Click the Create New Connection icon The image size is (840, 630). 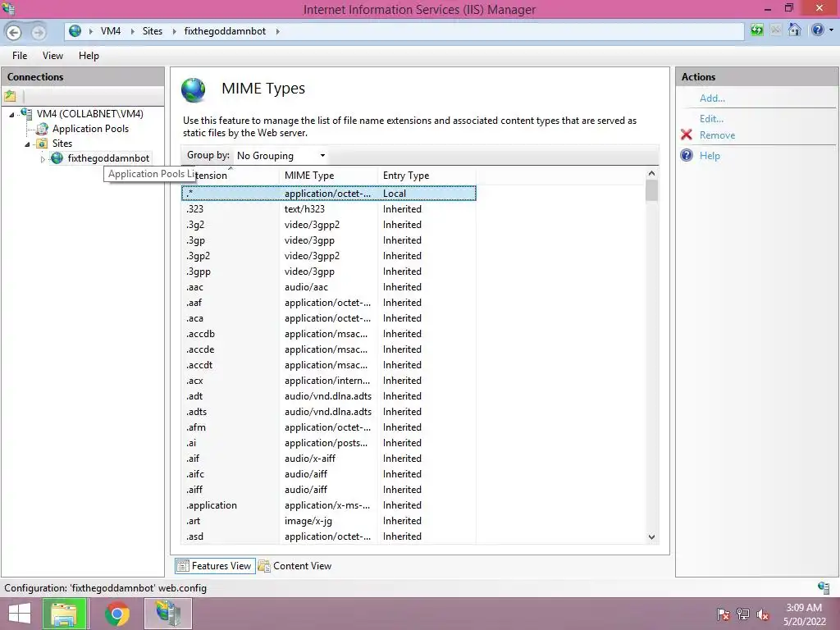tap(10, 97)
